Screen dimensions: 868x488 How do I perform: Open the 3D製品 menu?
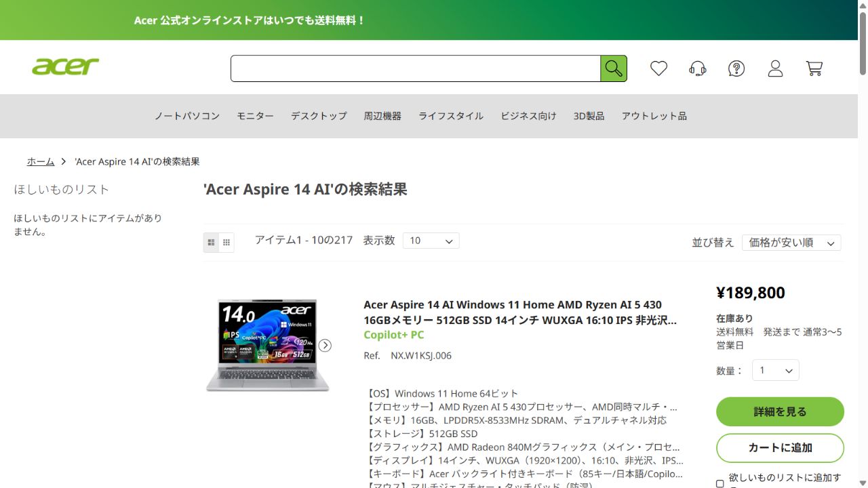[589, 116]
